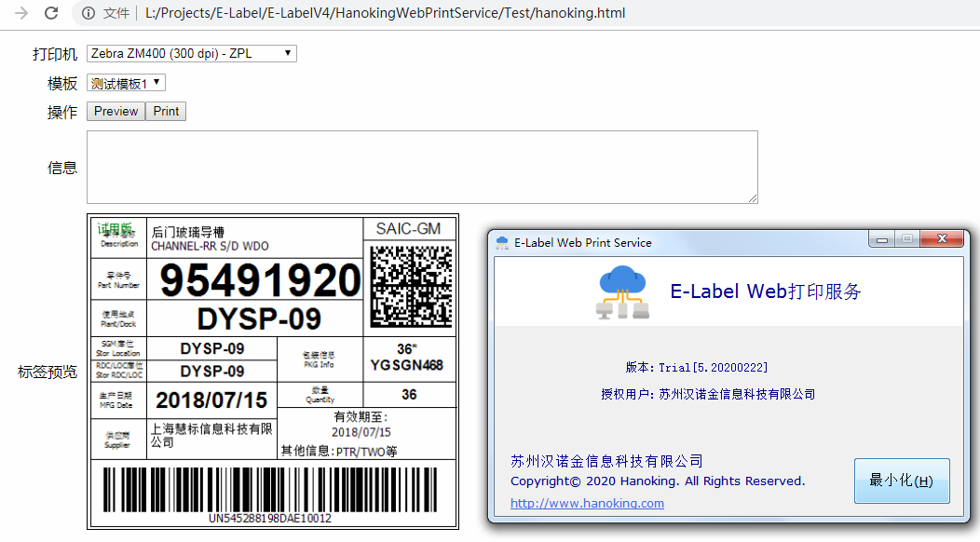This screenshot has width=980, height=542.
Task: Open the http://www.hanoking.com link
Action: coord(587,503)
